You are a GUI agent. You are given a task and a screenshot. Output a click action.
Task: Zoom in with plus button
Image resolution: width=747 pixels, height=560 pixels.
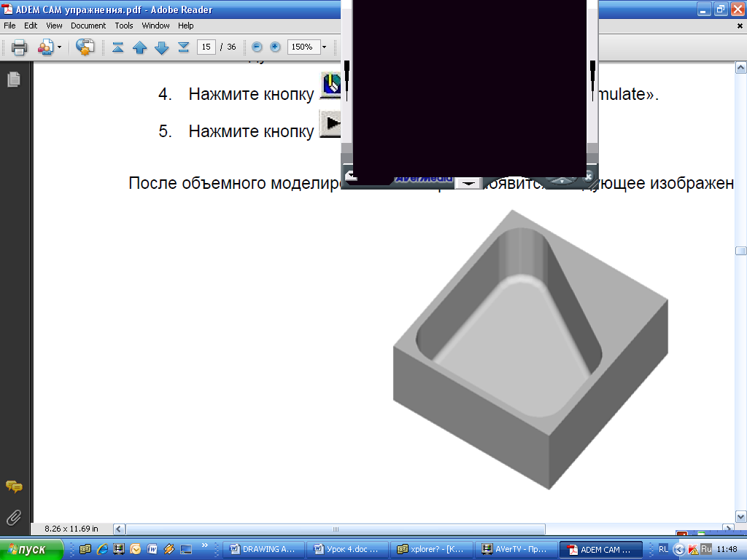(275, 47)
